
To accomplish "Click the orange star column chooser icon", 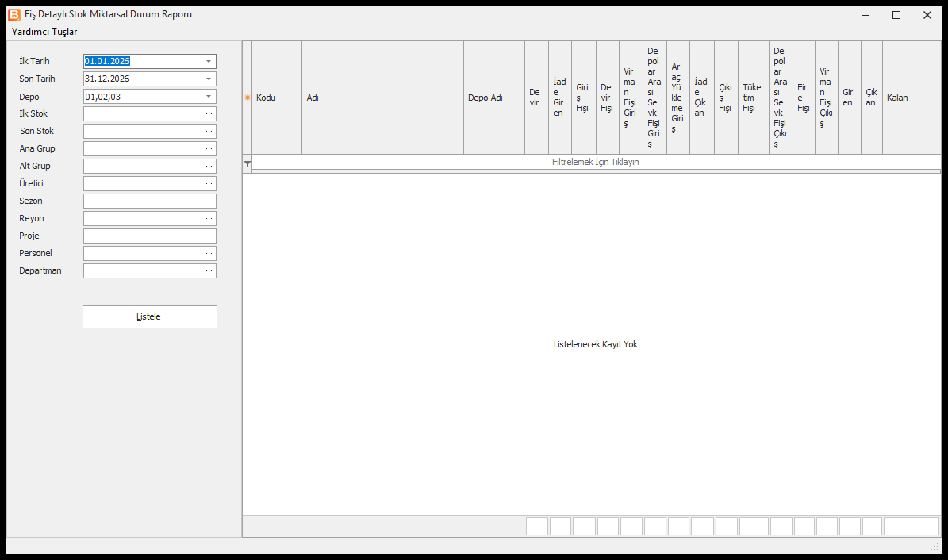I will tap(248, 98).
